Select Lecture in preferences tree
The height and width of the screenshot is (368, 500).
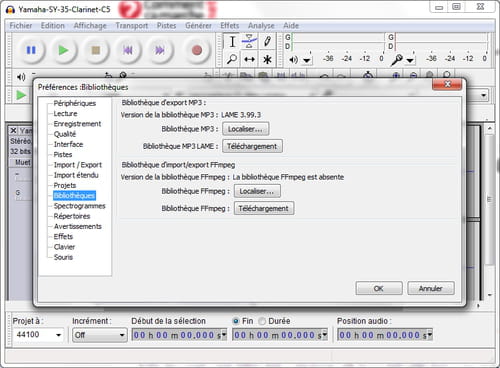[65, 114]
